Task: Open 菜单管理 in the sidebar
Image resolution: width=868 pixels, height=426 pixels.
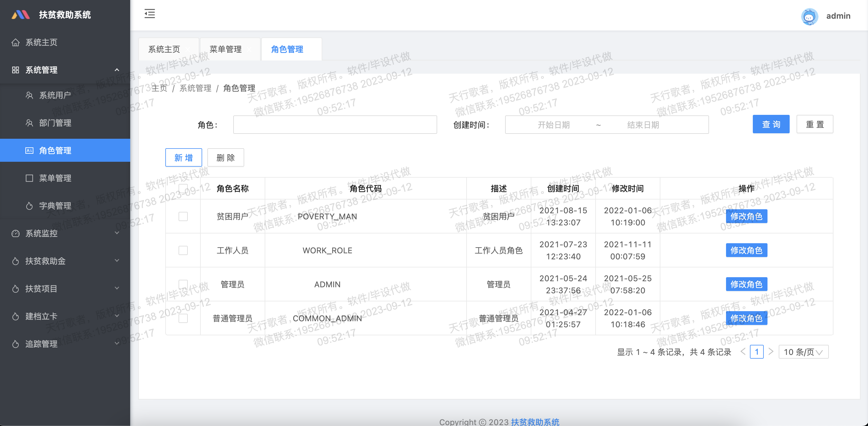Action: [65, 178]
